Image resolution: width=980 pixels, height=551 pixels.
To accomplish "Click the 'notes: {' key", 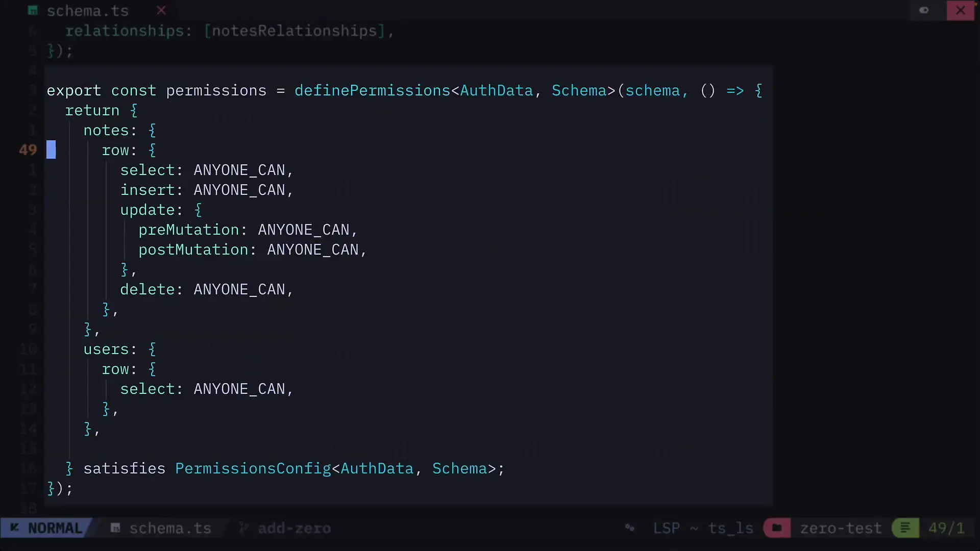I will coord(120,131).
